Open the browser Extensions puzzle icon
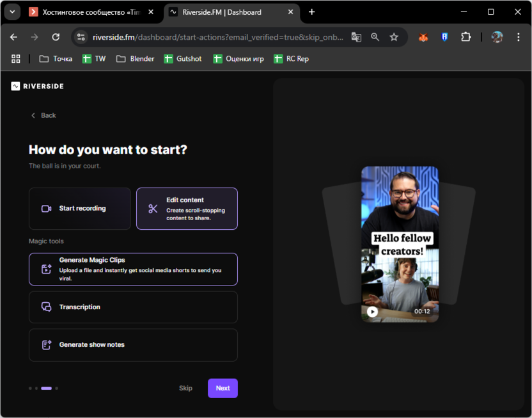This screenshot has width=532, height=418. coord(465,37)
